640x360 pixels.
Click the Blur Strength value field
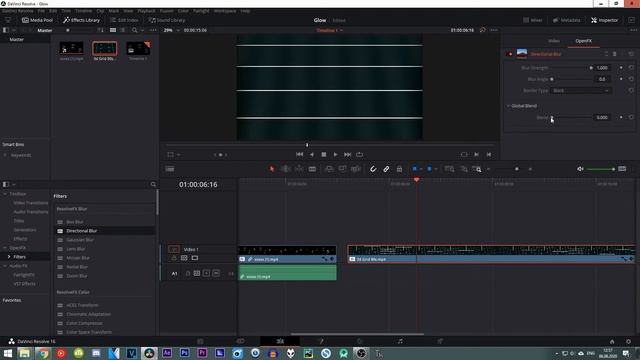602,68
